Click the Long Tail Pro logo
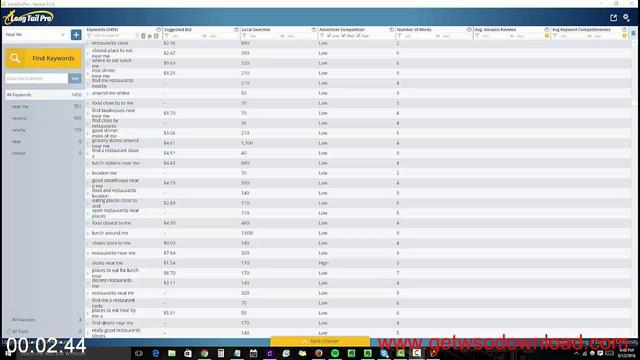Screen dimensions: 640x360 tap(29, 18)
